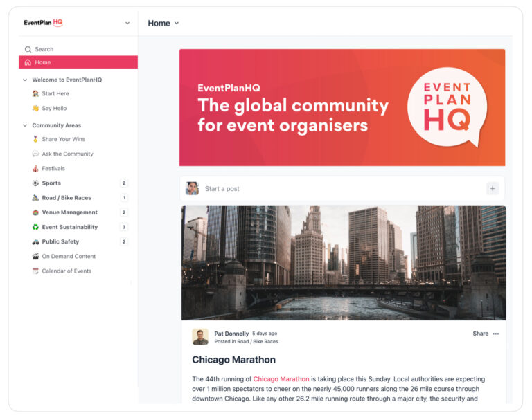The image size is (532, 420).
Task: Click the Chicago river skyline post image
Action: (344, 263)
